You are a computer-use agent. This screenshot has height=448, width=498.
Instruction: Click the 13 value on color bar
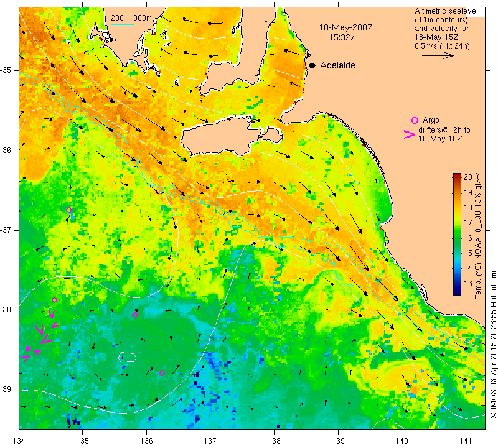click(468, 283)
